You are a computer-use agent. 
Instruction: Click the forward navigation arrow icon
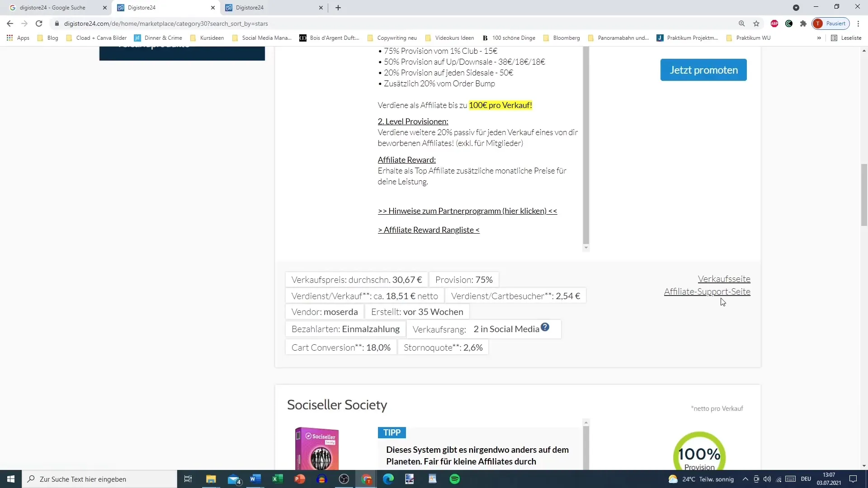click(24, 23)
